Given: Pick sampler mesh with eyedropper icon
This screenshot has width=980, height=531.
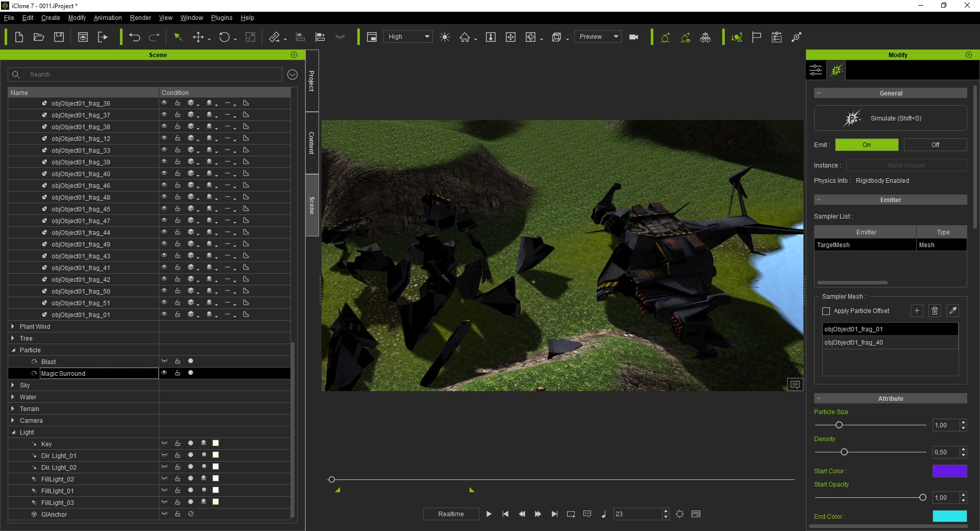Looking at the screenshot, I should pos(952,310).
